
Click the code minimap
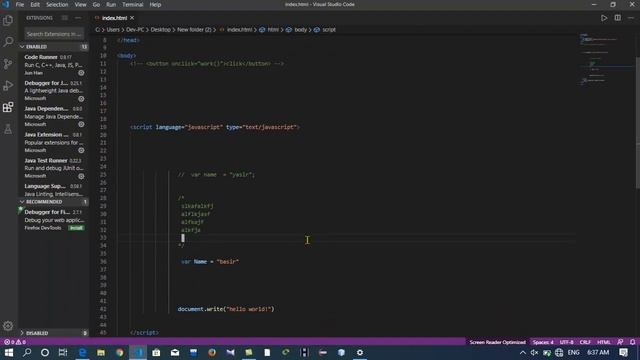[606, 59]
